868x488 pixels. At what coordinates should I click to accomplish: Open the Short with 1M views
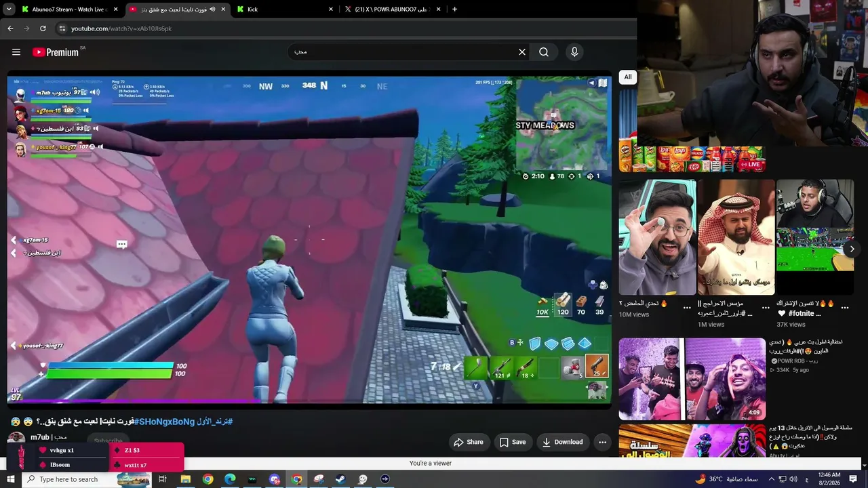click(736, 237)
